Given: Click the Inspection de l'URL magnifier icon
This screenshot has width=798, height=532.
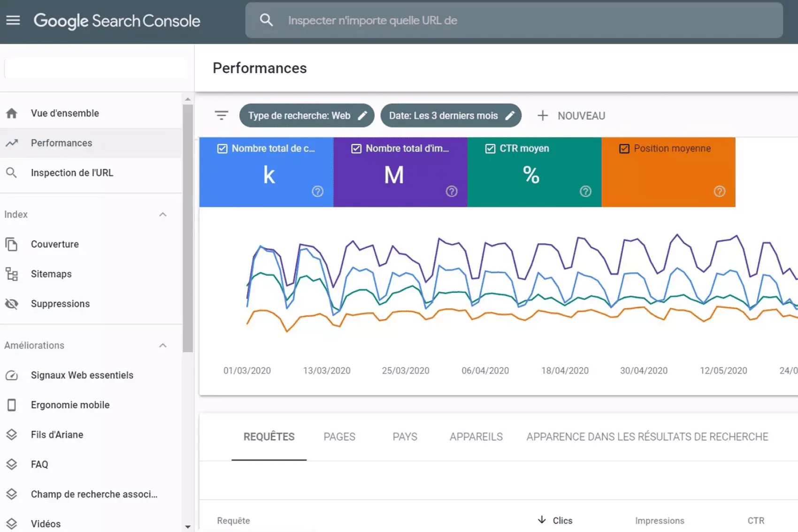Looking at the screenshot, I should 11,173.
